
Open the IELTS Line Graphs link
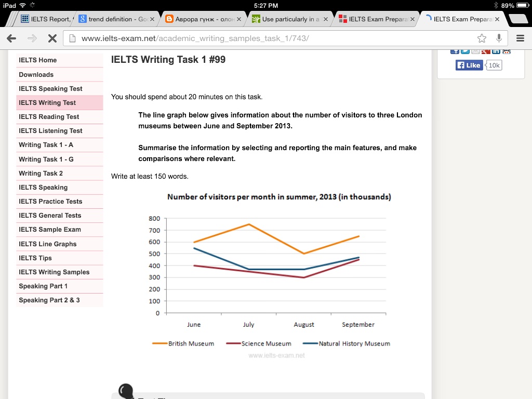tap(59, 244)
